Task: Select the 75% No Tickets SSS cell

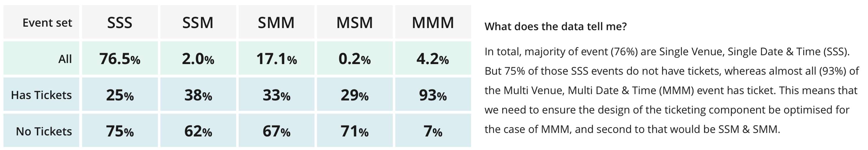Action: coord(119,130)
